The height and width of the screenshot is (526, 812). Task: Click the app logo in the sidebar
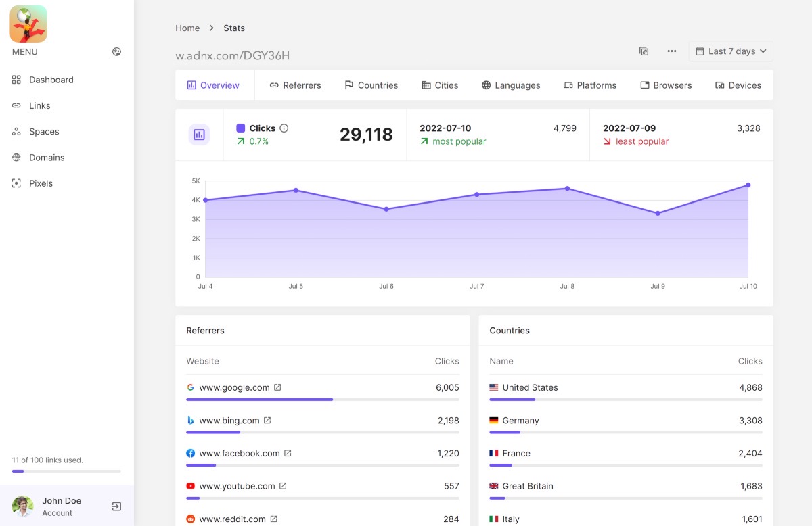(28, 24)
